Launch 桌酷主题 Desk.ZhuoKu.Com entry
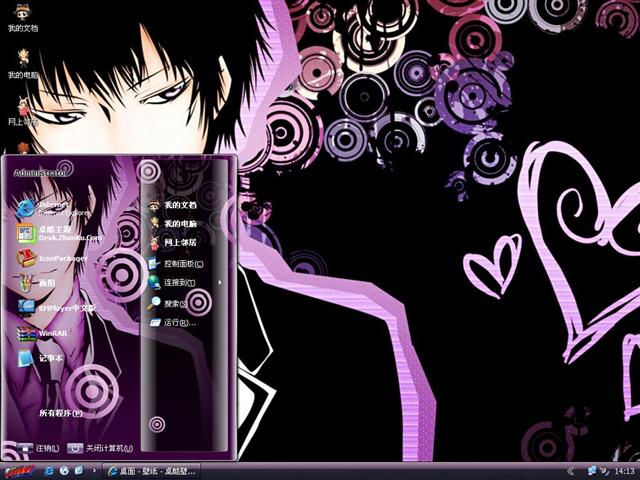640x480 pixels. tap(58, 233)
